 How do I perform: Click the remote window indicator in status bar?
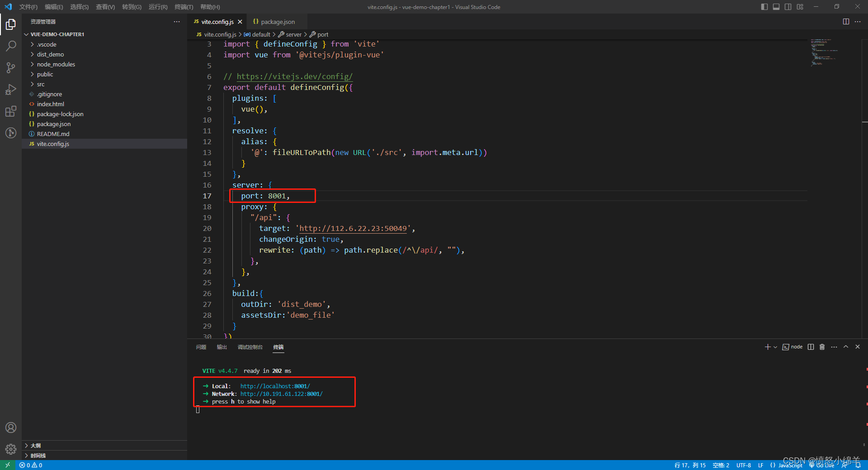tap(8, 465)
